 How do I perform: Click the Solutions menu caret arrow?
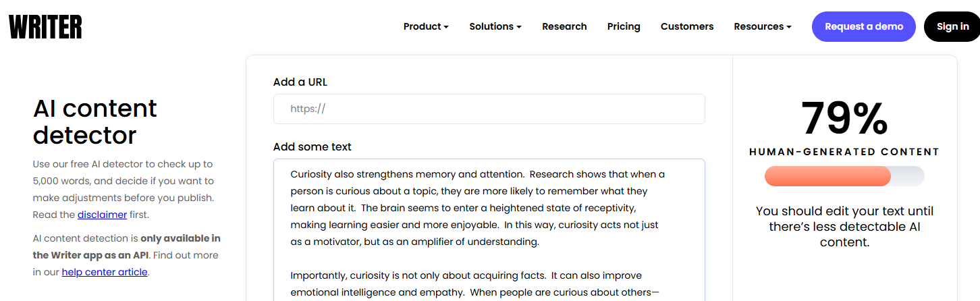click(519, 27)
